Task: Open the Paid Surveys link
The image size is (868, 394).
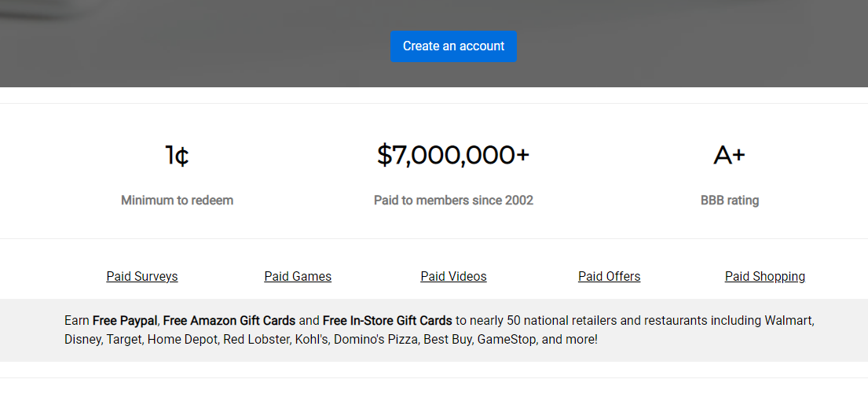Action: click(x=142, y=276)
